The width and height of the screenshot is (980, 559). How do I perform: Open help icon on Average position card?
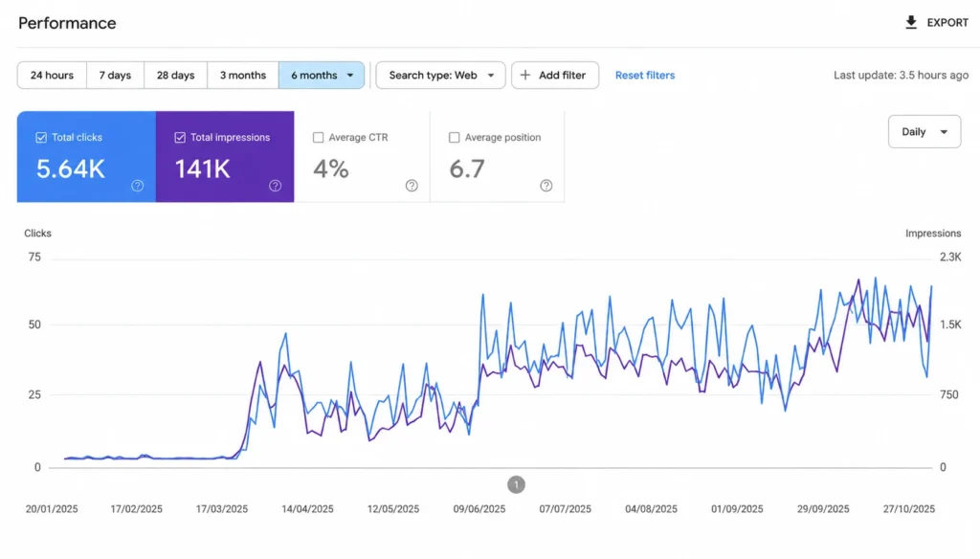pyautogui.click(x=546, y=186)
